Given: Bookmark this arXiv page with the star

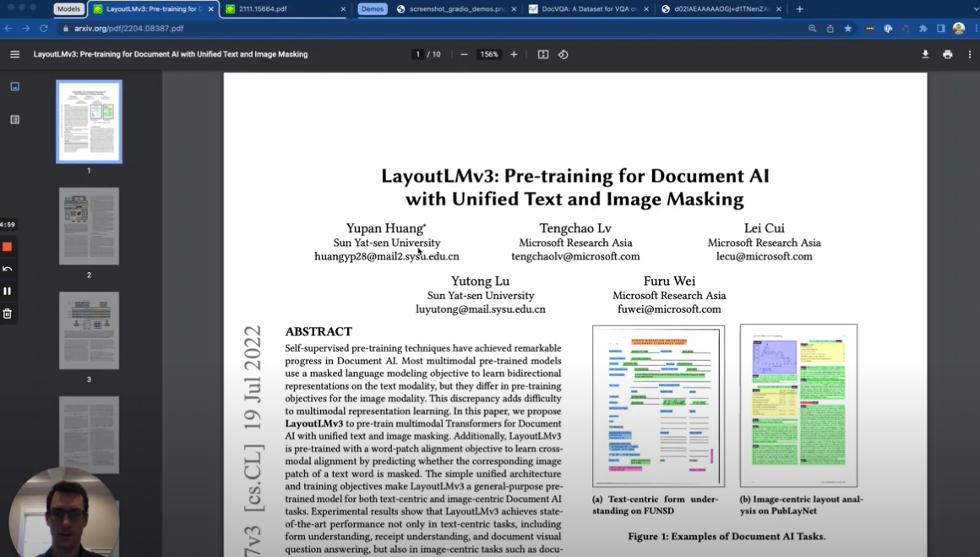Looking at the screenshot, I should 847,28.
